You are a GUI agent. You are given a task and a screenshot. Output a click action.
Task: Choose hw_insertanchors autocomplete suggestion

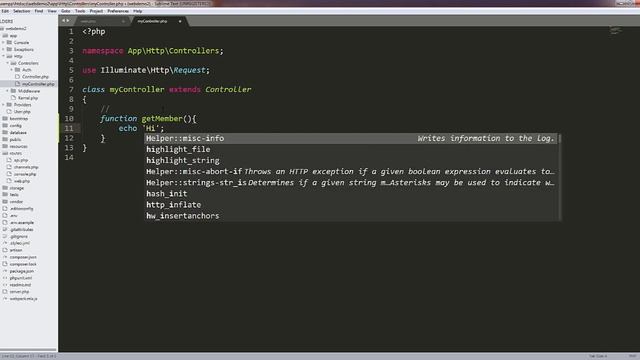[x=351, y=216]
